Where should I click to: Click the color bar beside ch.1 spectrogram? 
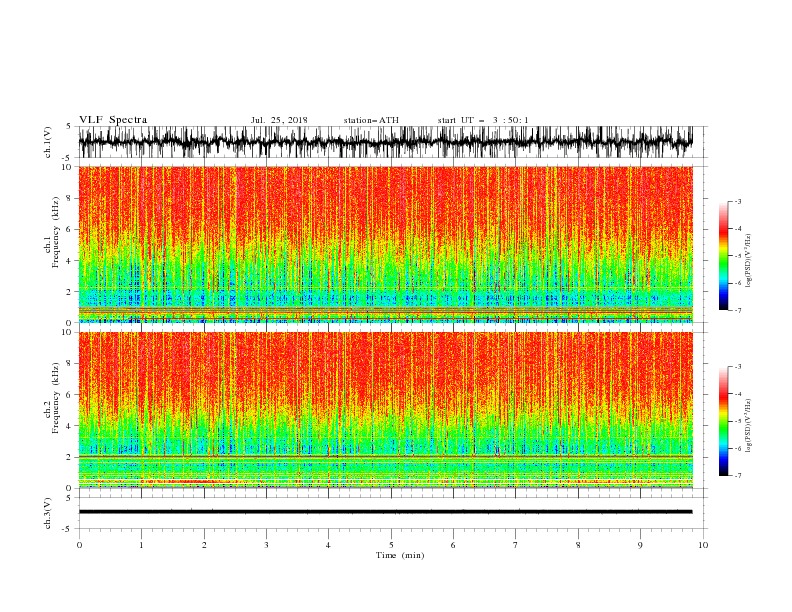tap(723, 256)
